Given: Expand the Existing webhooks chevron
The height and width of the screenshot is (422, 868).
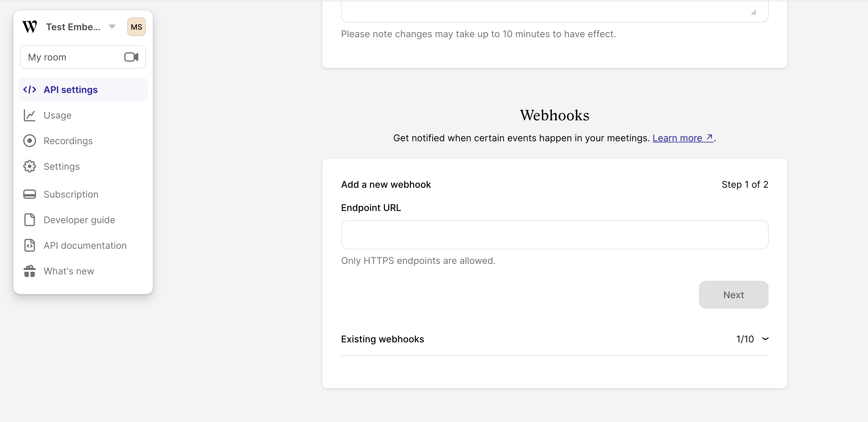Looking at the screenshot, I should [x=765, y=339].
